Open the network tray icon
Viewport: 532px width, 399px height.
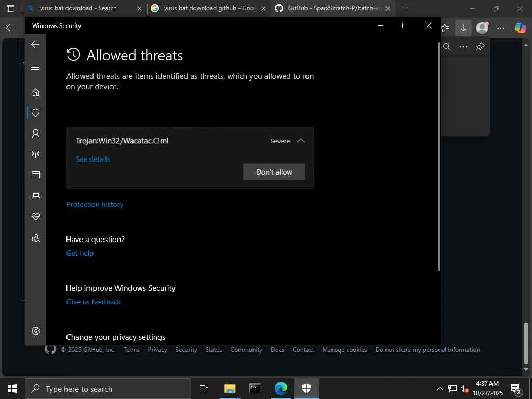(453, 389)
